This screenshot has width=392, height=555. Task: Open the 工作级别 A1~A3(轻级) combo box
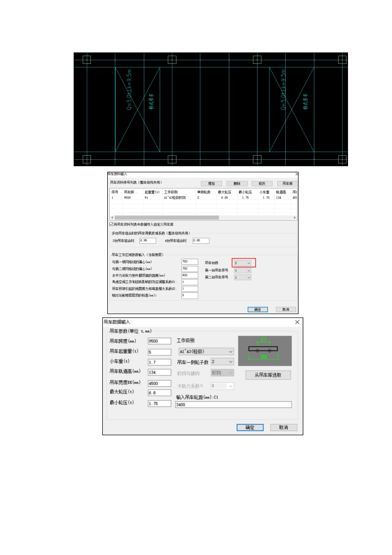[x=205, y=351]
